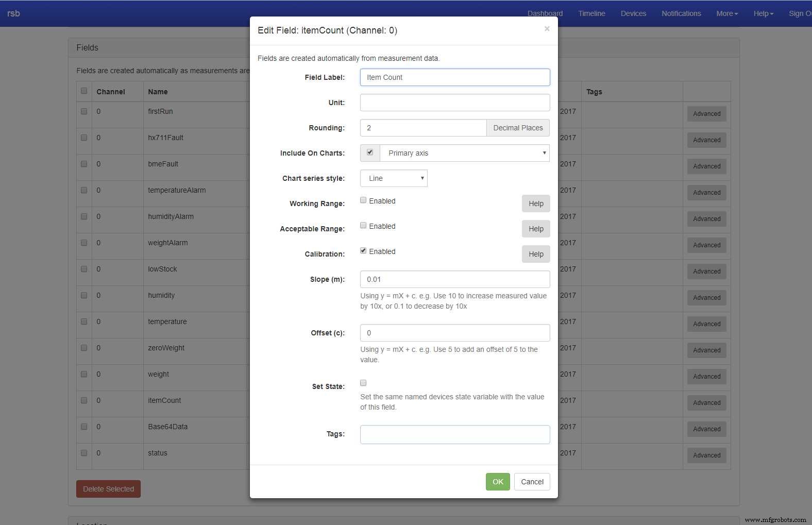
Task: Open the Timeline page
Action: (x=591, y=13)
